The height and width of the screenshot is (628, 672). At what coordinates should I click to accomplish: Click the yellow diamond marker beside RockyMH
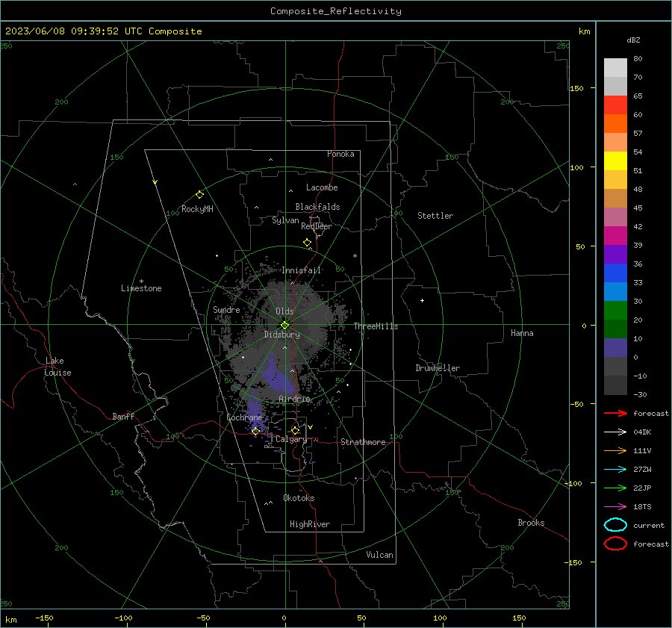199,195
